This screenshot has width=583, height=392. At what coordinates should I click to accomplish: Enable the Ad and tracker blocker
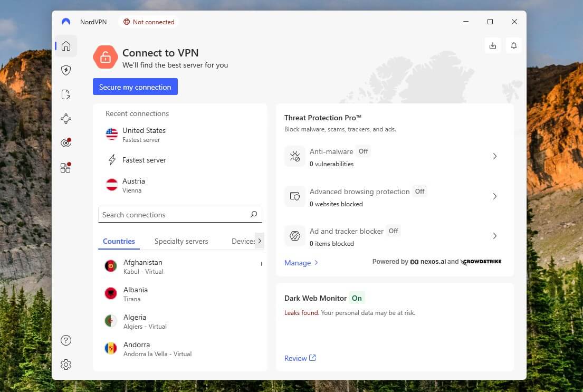[393, 231]
